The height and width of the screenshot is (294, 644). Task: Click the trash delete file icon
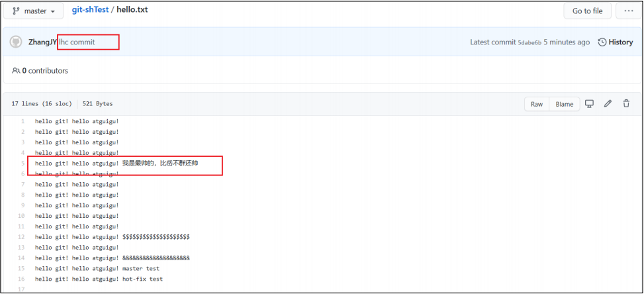(626, 104)
